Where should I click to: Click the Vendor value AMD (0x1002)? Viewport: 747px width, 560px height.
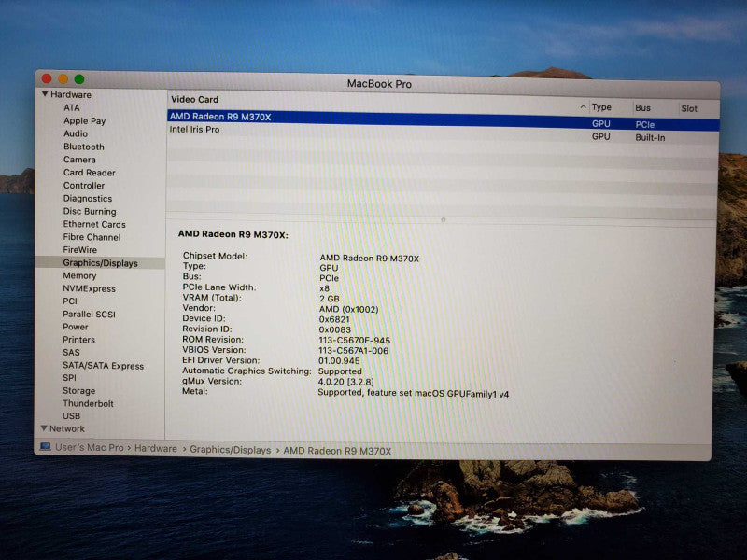(x=348, y=309)
